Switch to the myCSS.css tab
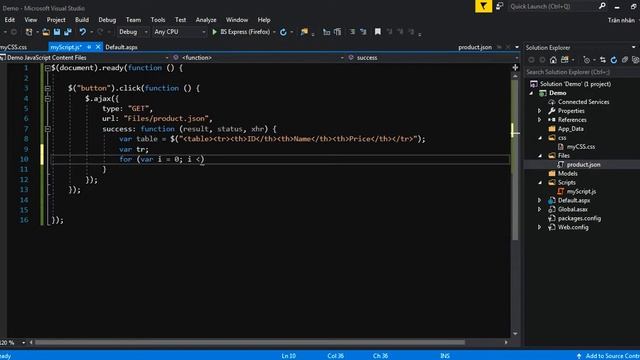This screenshot has width=640, height=360. click(14, 47)
